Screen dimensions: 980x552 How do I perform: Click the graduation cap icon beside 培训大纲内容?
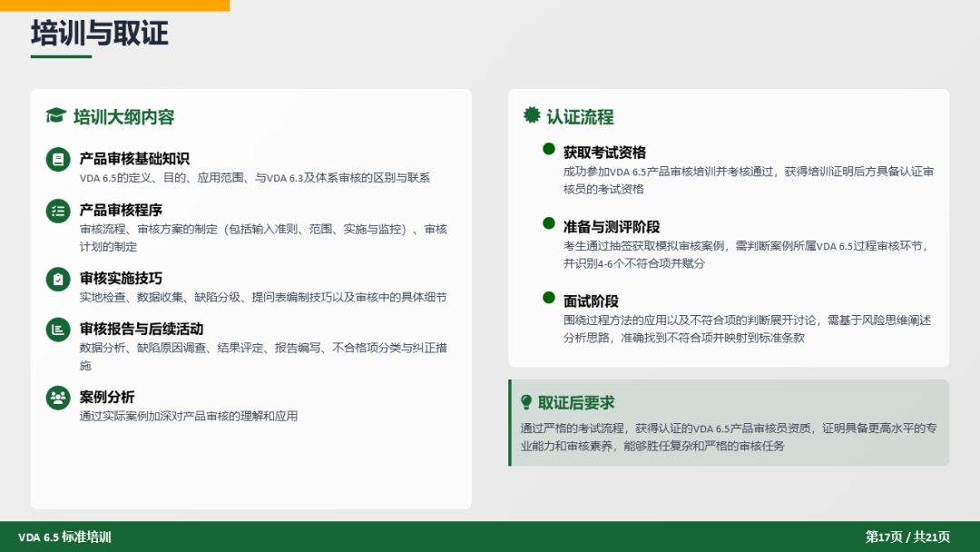click(56, 116)
